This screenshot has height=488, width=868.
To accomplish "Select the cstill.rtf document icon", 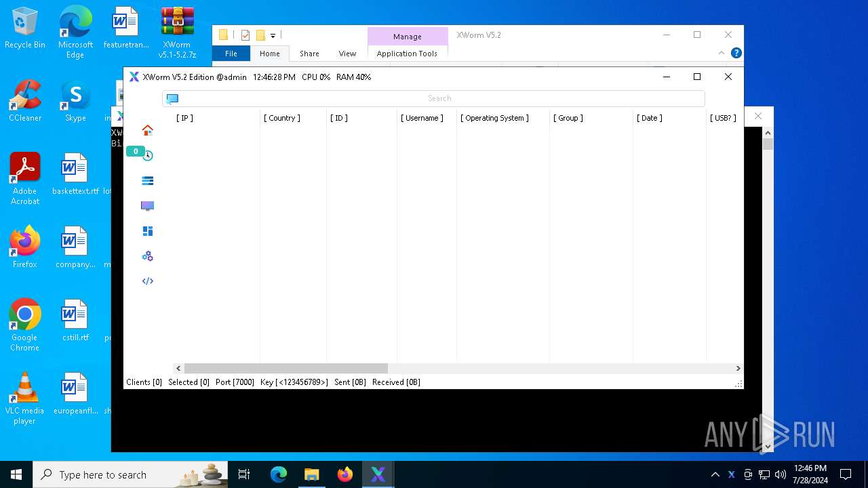I will click(75, 321).
